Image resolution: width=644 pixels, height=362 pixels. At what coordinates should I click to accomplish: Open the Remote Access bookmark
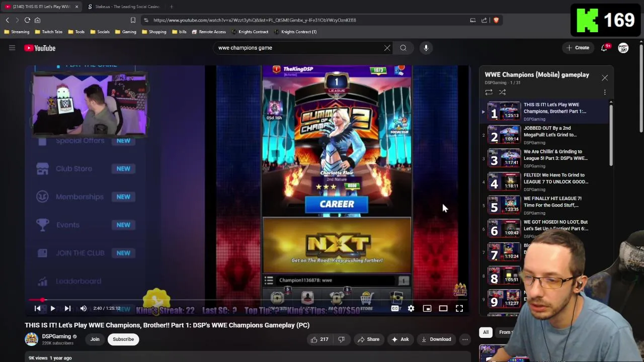click(x=209, y=32)
